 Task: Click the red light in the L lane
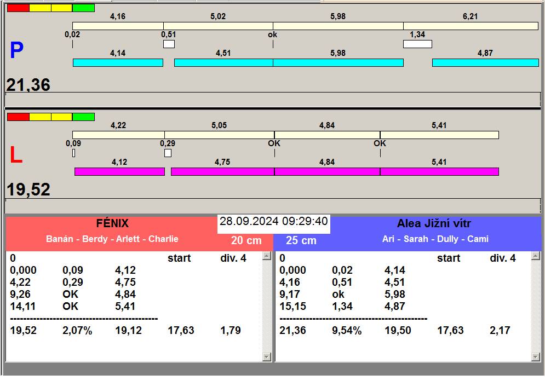tap(18, 117)
